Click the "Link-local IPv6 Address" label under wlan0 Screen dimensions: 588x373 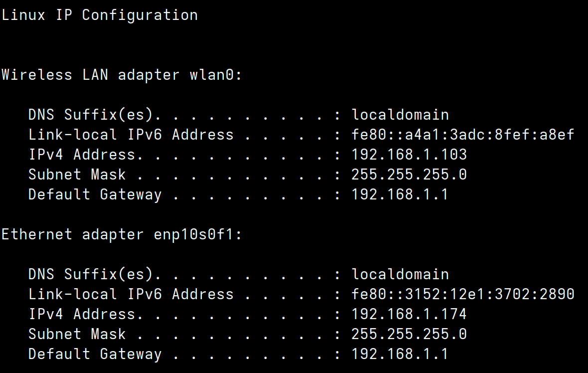point(131,135)
